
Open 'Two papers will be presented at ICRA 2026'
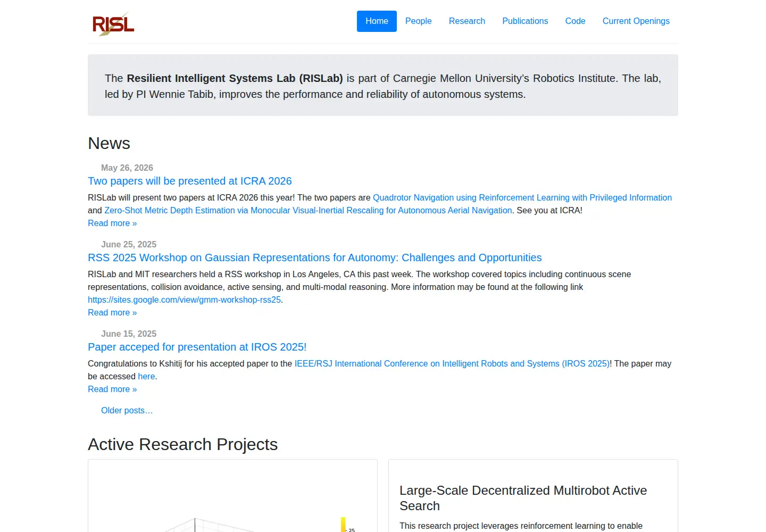tap(190, 181)
